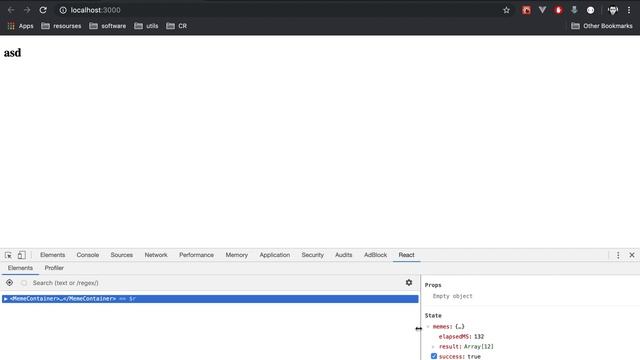Select React Elements sub-tab
This screenshot has height=360, width=640.
20,268
